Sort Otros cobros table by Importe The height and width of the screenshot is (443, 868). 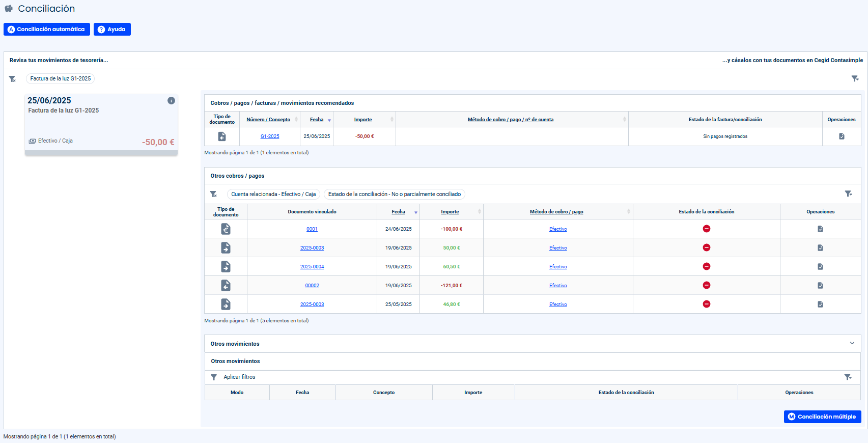[450, 212]
